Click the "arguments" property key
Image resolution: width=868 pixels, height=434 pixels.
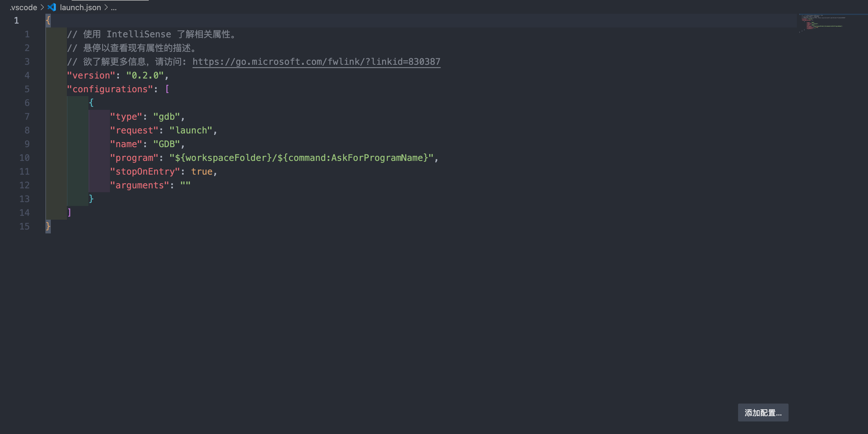(x=139, y=185)
